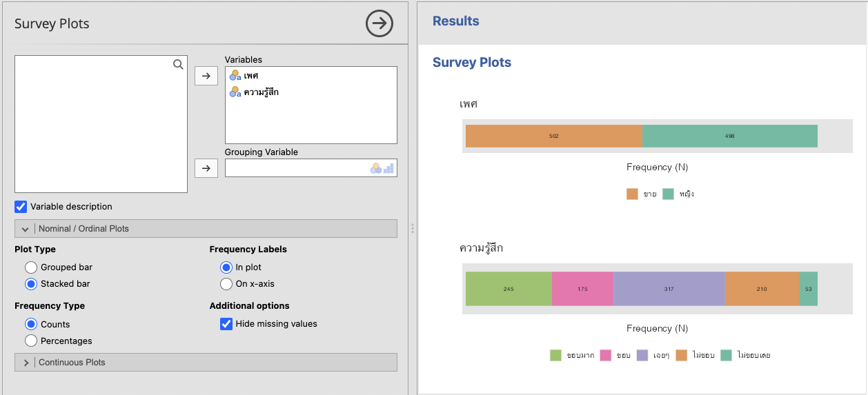
Task: Click the run analysis arrow circle icon
Action: pos(379,24)
